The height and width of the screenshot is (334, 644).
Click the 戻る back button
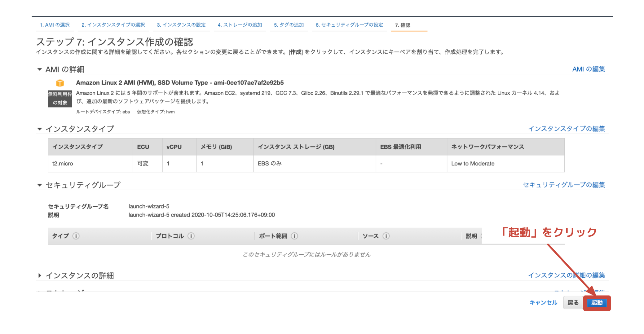click(x=573, y=303)
